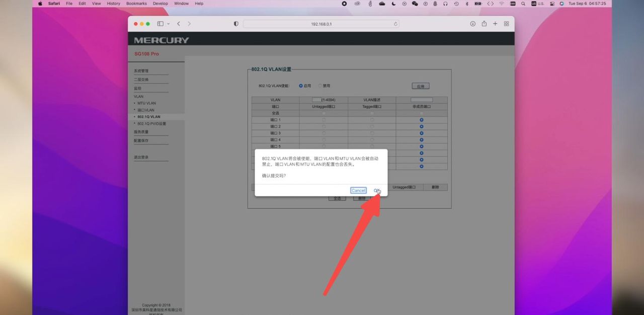Image resolution: width=644 pixels, height=315 pixels.
Task: Click the headphones menu bar icon
Action: (446, 4)
